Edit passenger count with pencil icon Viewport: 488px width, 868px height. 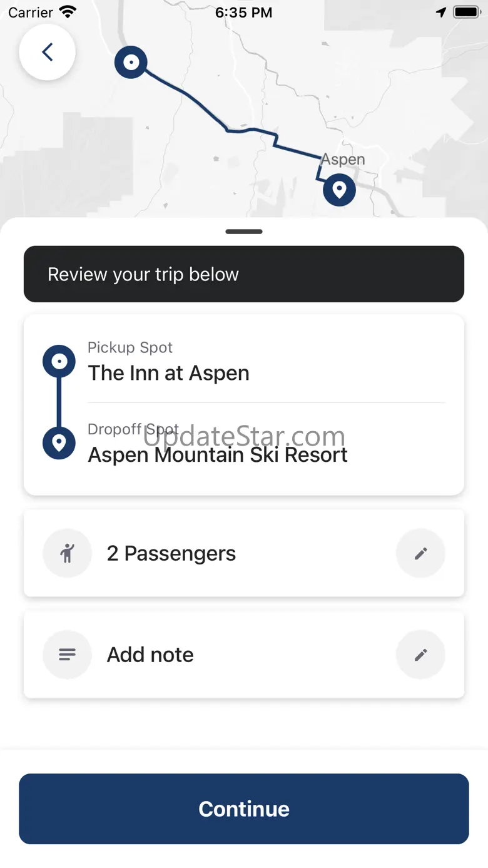click(x=420, y=553)
